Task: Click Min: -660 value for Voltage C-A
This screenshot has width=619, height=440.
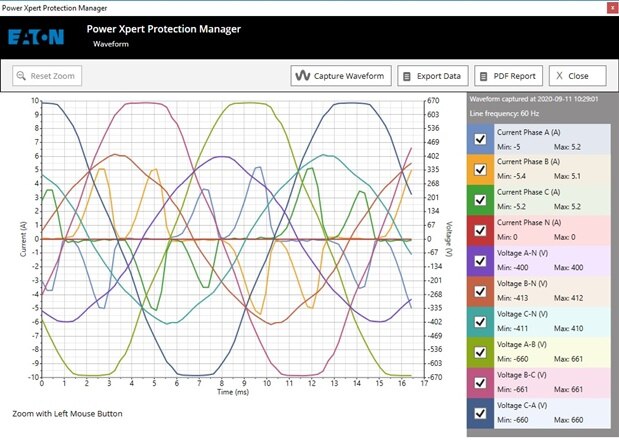Action: pyautogui.click(x=512, y=419)
